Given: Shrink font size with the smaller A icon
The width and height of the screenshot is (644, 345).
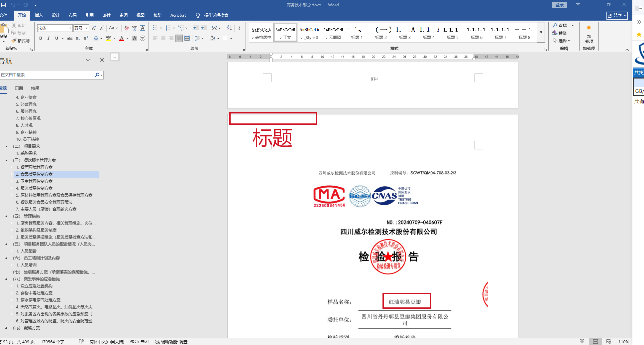Looking at the screenshot, I should (102, 28).
